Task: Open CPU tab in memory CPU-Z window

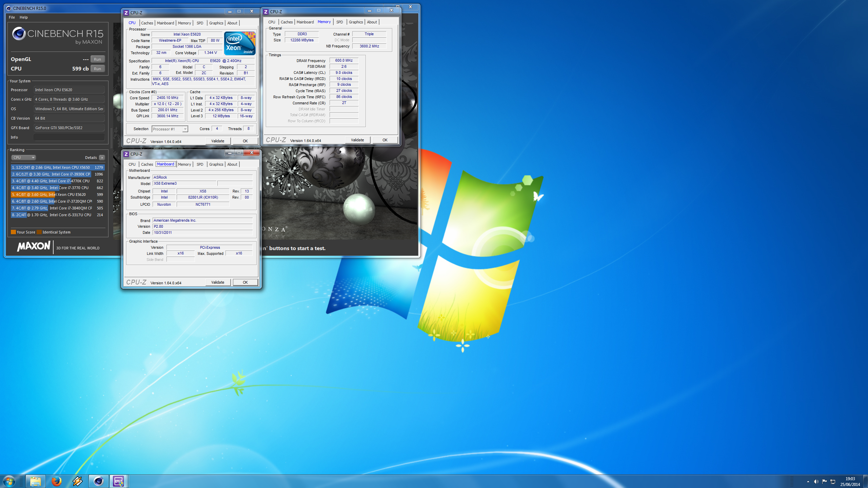Action: [272, 22]
